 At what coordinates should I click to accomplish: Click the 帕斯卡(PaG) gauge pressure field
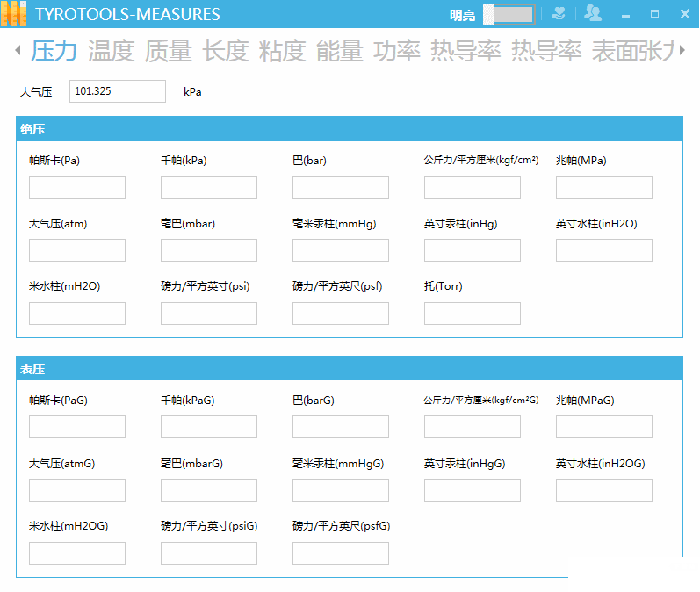[x=77, y=427]
